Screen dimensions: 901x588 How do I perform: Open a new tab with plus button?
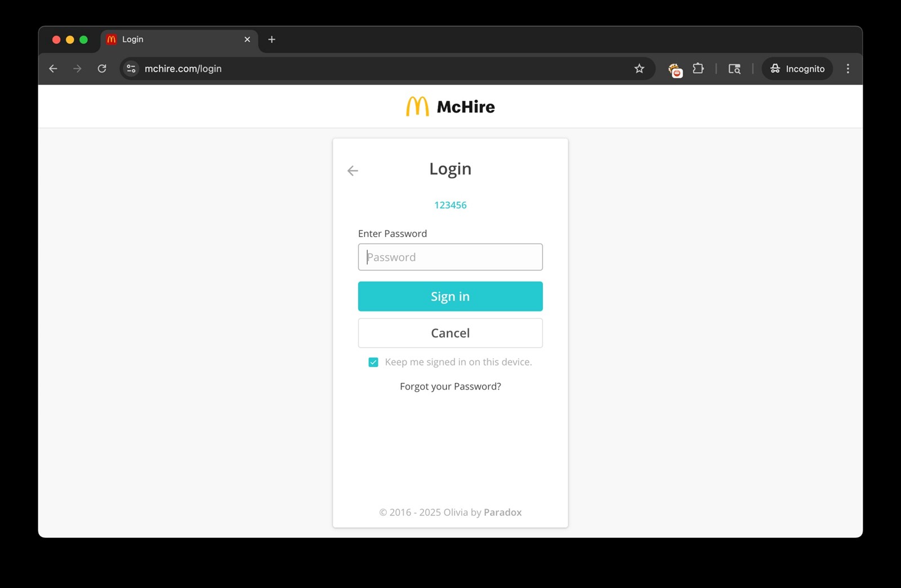coord(271,39)
